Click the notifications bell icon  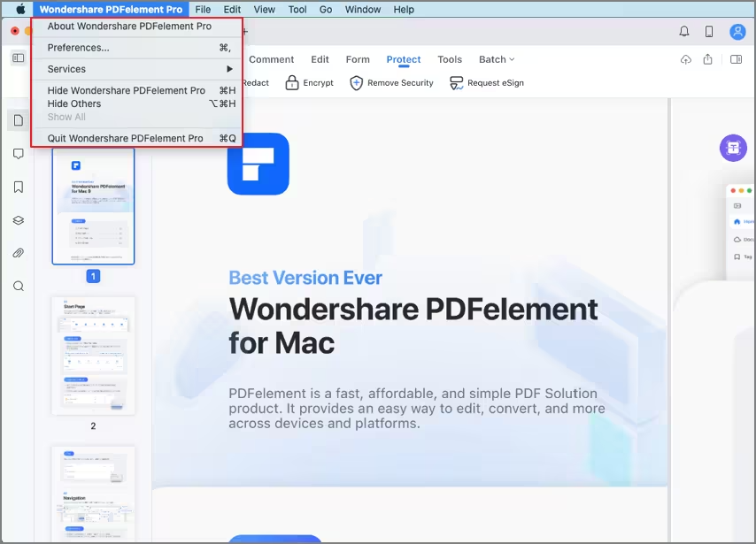pos(683,31)
